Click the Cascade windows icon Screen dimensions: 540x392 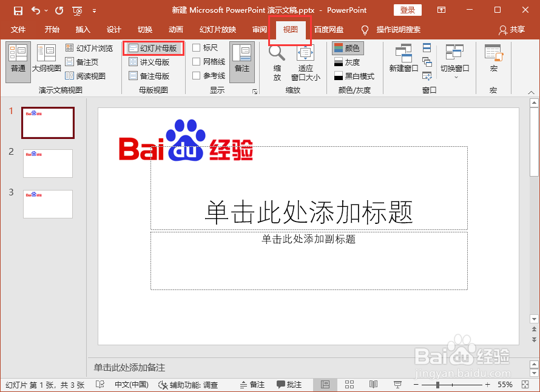(427, 62)
